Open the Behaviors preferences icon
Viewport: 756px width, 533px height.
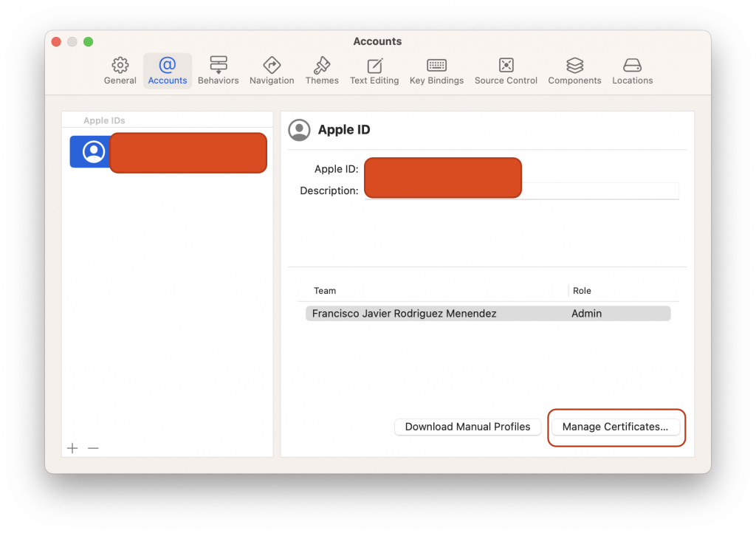point(218,66)
